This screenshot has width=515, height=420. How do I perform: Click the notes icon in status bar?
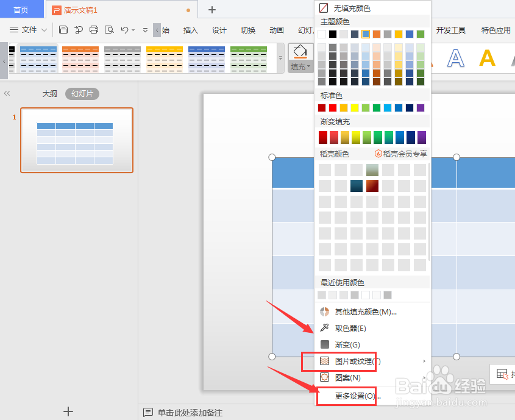148,412
